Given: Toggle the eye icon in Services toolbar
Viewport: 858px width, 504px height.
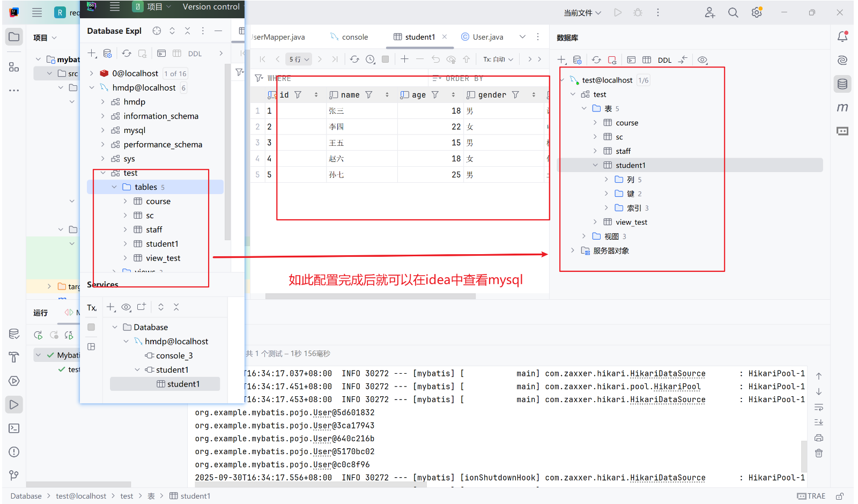Looking at the screenshot, I should [x=126, y=307].
